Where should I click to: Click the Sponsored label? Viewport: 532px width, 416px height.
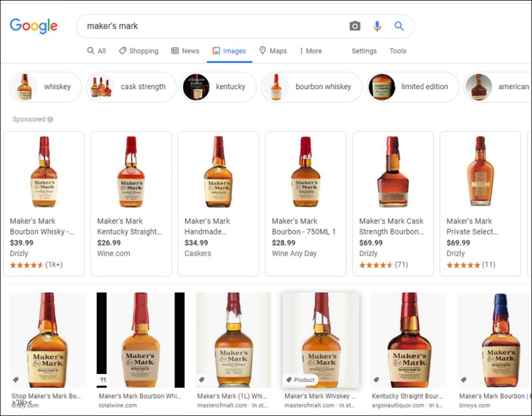coord(29,119)
